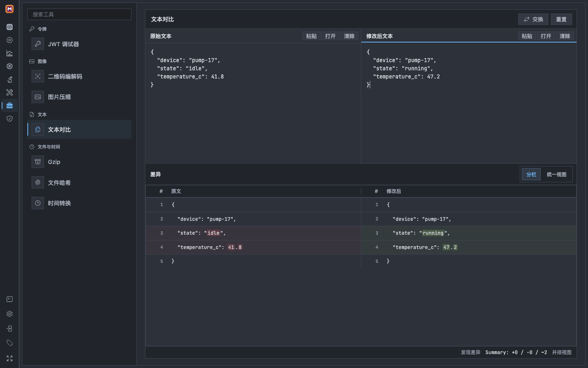Click 清除 under 修改后文本
Viewport: 588px width, 368px height.
pos(565,36)
